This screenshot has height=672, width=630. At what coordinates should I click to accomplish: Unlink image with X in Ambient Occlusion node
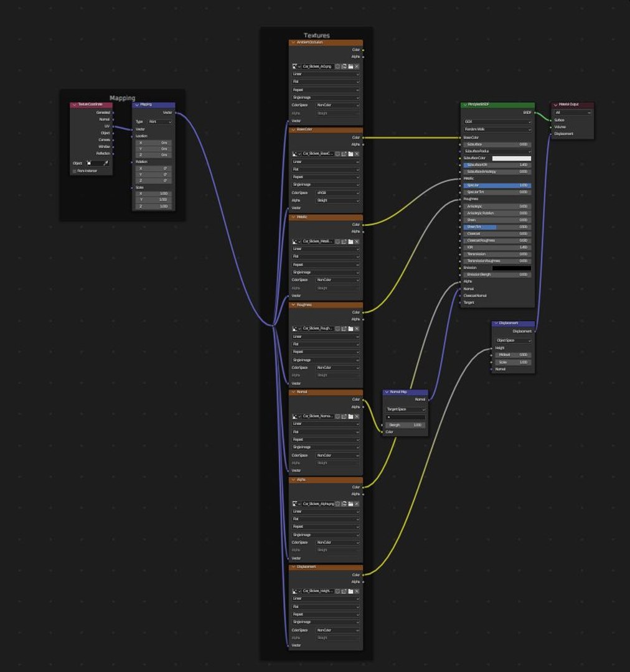coord(357,67)
